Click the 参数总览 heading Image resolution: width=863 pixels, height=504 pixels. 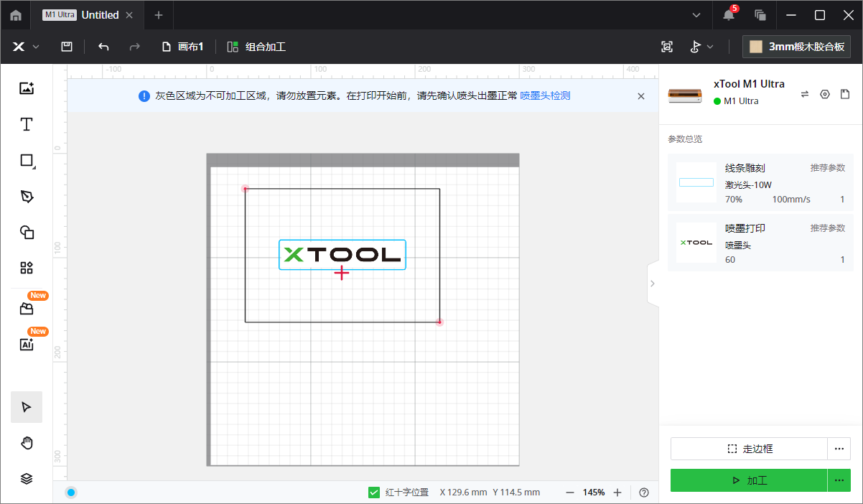coord(685,139)
